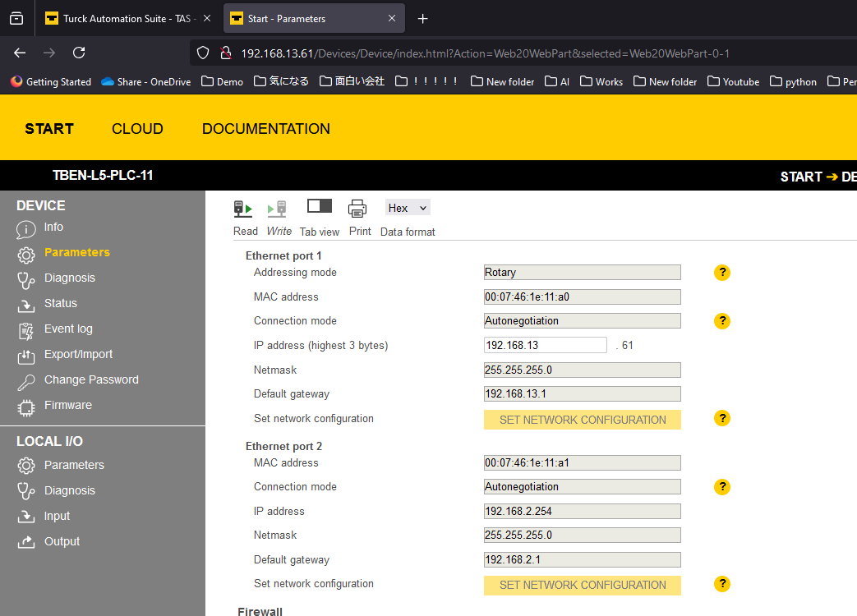Image resolution: width=857 pixels, height=616 pixels.
Task: Click the insecure connection lock icon
Action: (225, 53)
